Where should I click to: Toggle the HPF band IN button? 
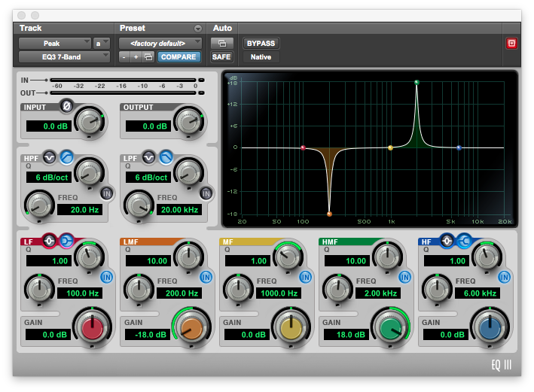coord(106,193)
